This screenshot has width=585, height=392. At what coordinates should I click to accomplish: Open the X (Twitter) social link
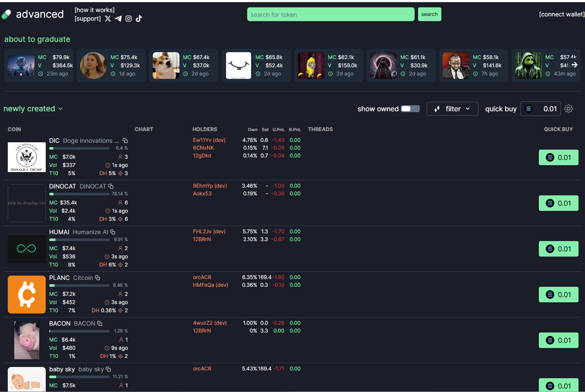coord(108,19)
